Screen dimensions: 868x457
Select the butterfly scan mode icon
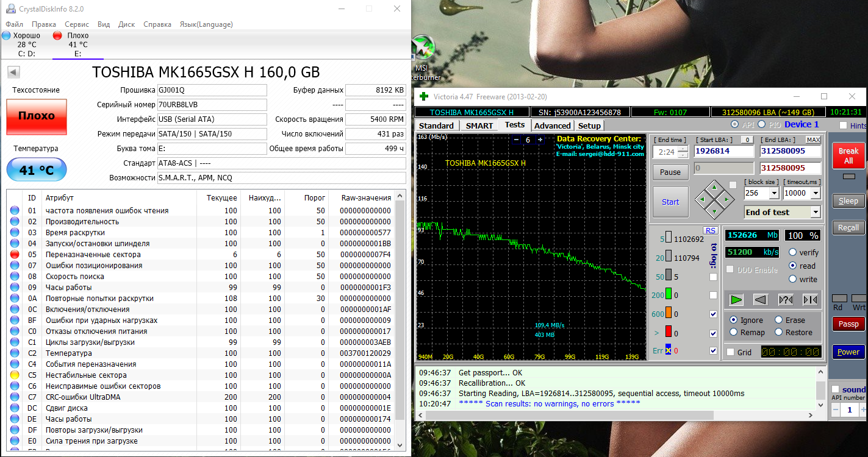(x=810, y=299)
